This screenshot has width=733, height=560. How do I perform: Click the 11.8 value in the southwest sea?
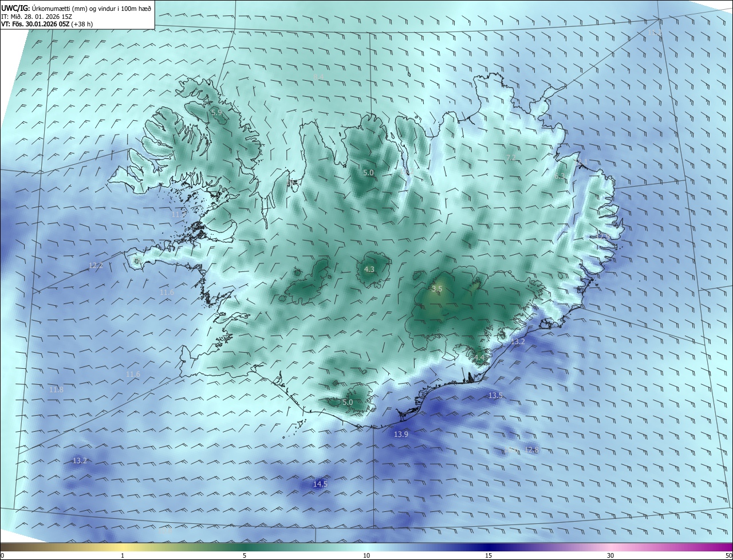pos(56,389)
